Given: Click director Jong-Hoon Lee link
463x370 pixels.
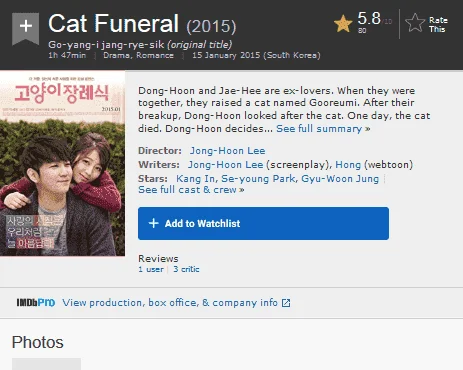Looking at the screenshot, I should [227, 151].
